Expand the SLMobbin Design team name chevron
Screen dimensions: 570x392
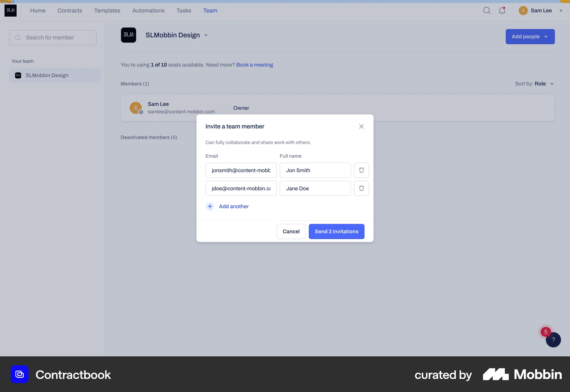point(206,35)
